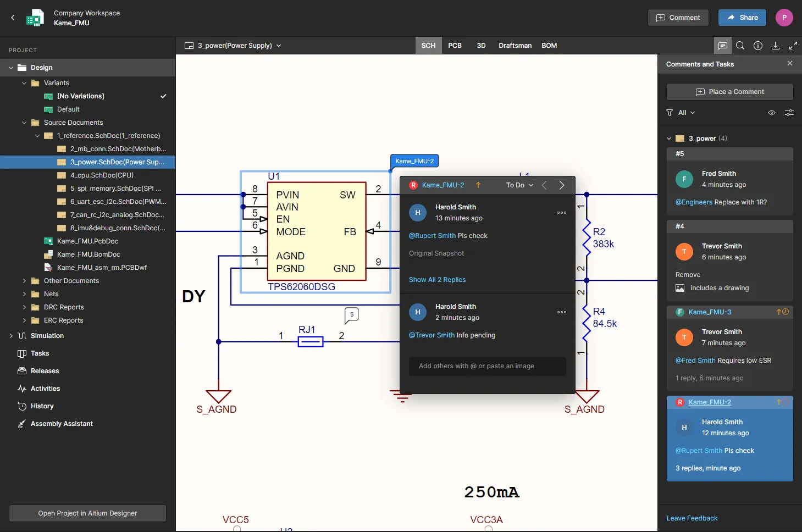The height and width of the screenshot is (532, 802).
Task: Open the To Do status dropdown
Action: coord(519,185)
